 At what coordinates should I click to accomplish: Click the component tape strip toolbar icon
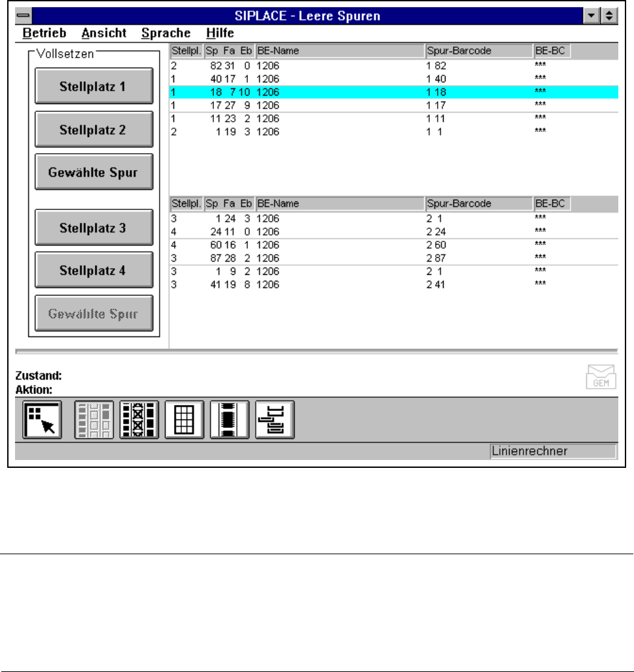coord(230,419)
